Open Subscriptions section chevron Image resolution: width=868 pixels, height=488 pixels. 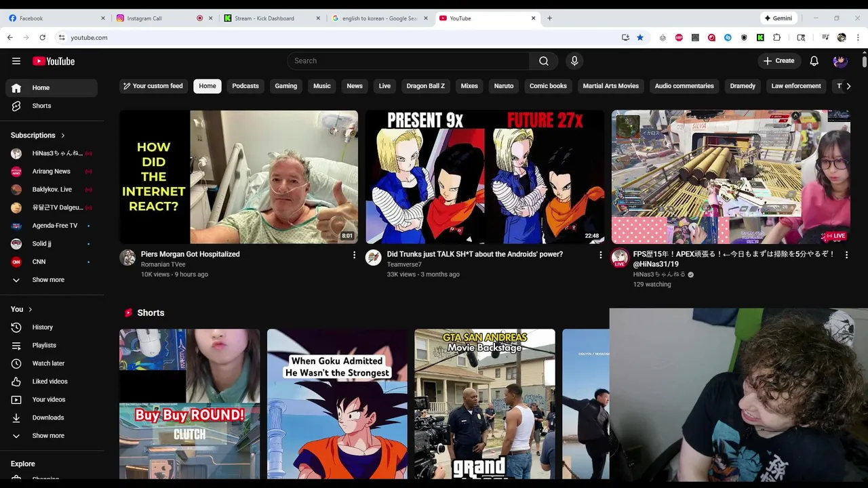[x=63, y=136]
